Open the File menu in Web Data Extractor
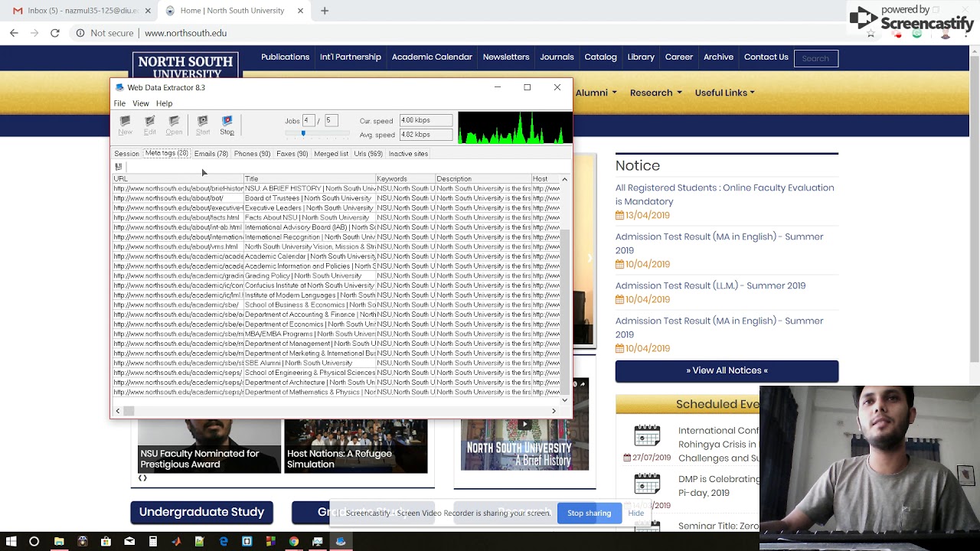980x551 pixels. (119, 103)
